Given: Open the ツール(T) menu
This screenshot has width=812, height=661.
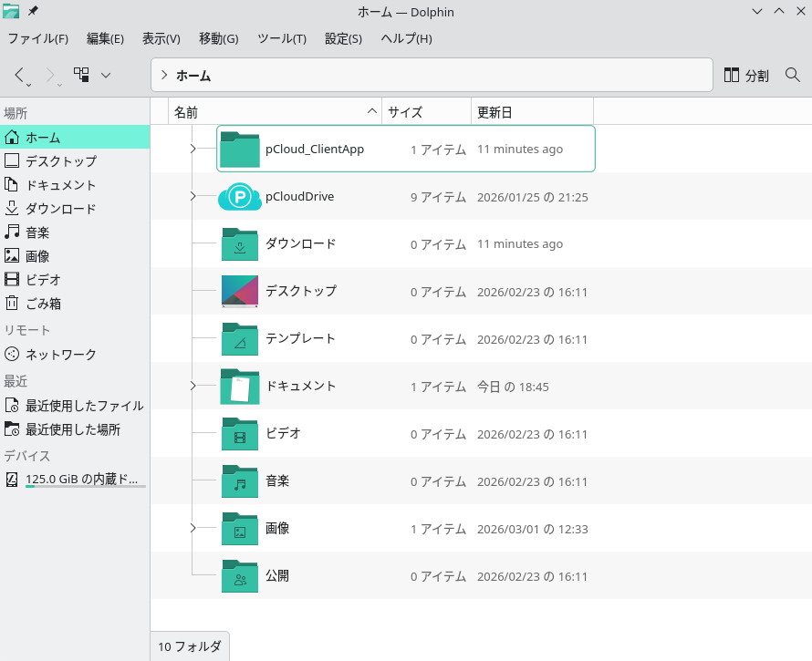Looking at the screenshot, I should coord(281,39).
